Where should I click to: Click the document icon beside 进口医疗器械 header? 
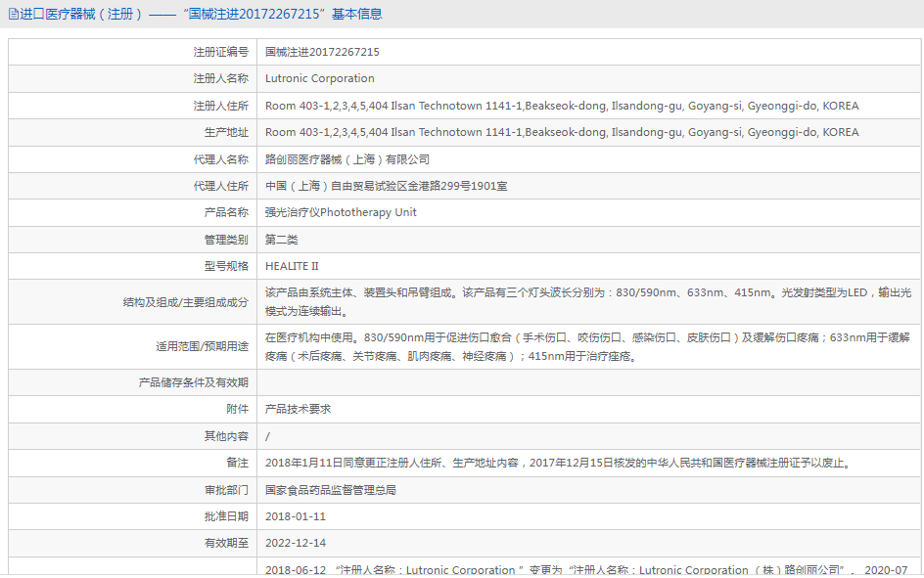coord(14,14)
